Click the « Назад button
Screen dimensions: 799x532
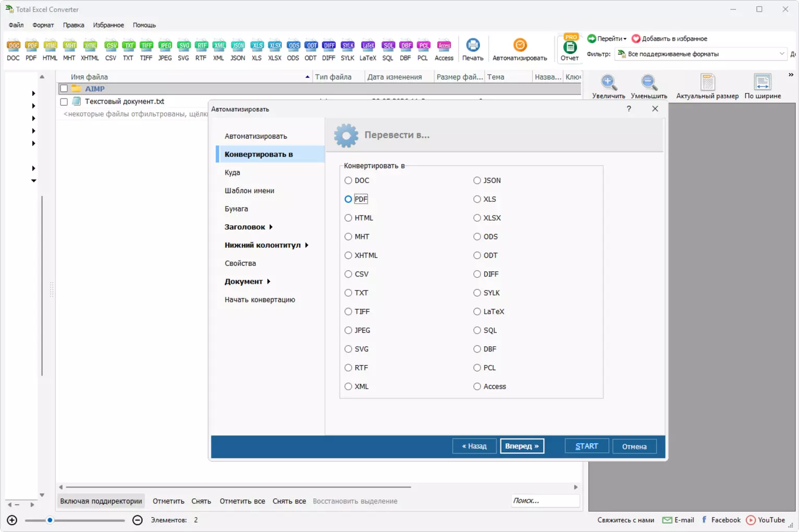(x=474, y=446)
